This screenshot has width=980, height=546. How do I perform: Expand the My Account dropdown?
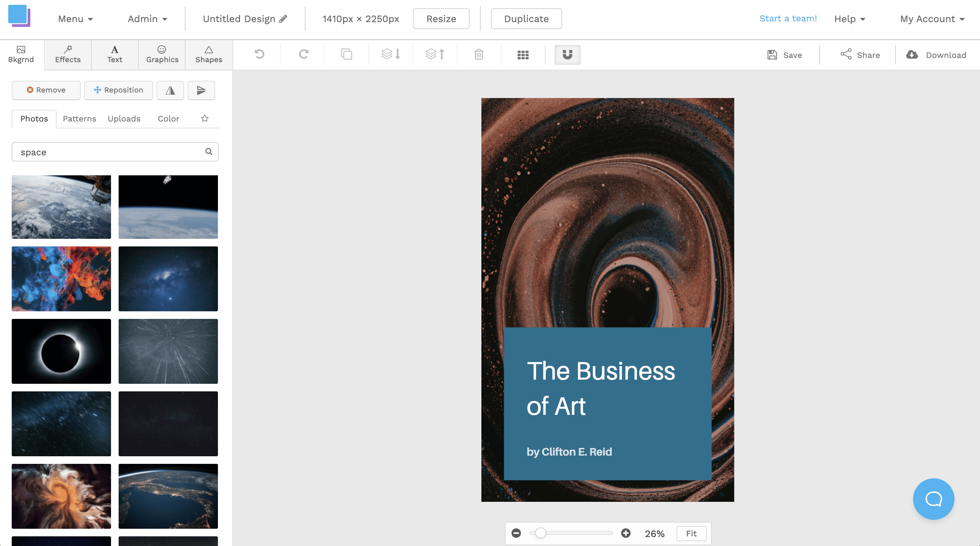[932, 19]
